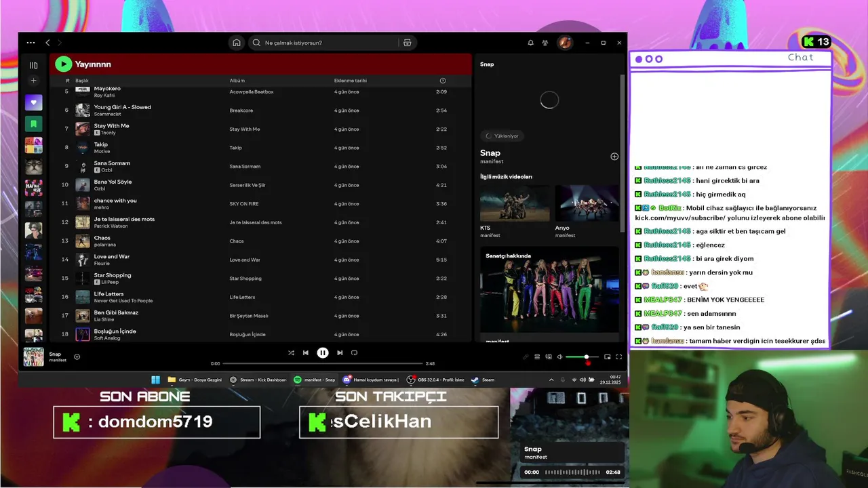Select the track chance with you

tap(115, 200)
